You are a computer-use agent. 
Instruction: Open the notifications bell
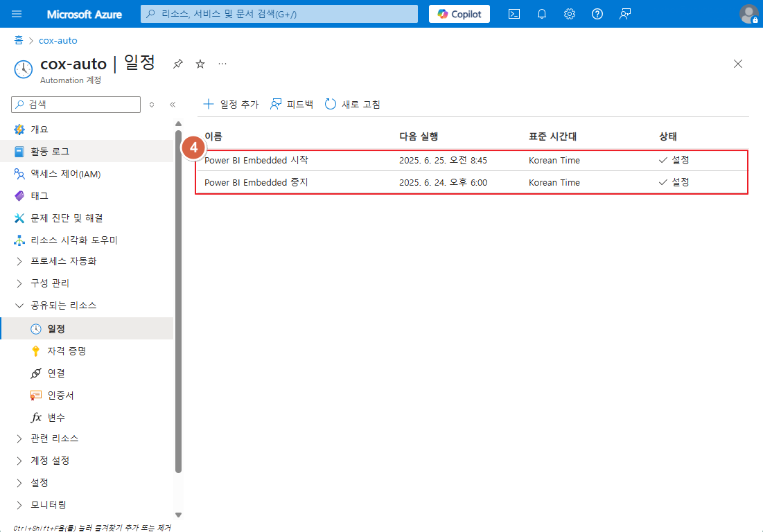tap(542, 14)
